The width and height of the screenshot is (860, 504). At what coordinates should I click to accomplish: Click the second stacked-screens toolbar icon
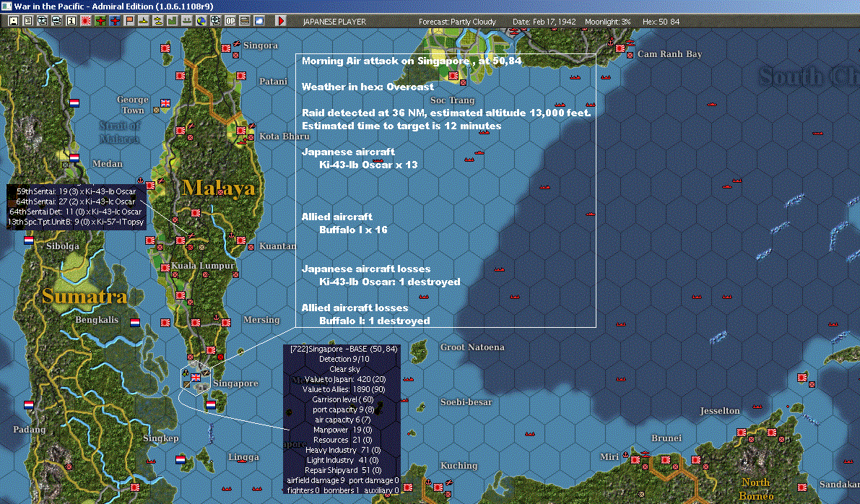pyautogui.click(x=56, y=21)
